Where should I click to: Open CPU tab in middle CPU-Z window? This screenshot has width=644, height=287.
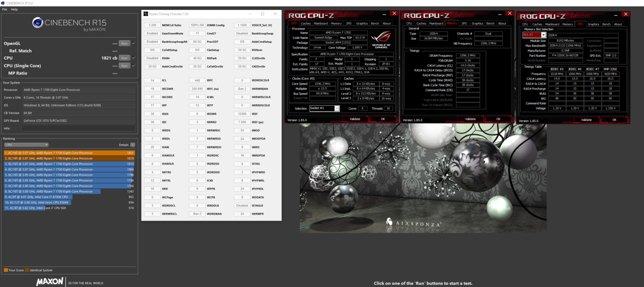tap(409, 24)
